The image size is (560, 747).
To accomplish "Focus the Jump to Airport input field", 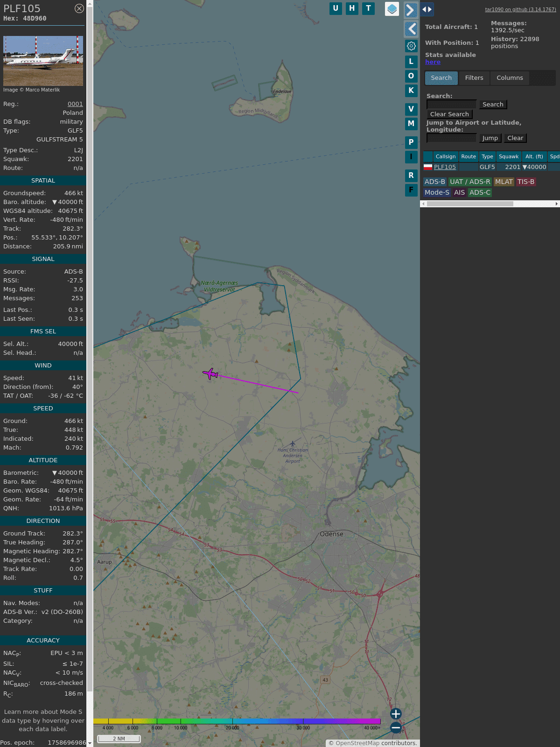I will [x=451, y=138].
